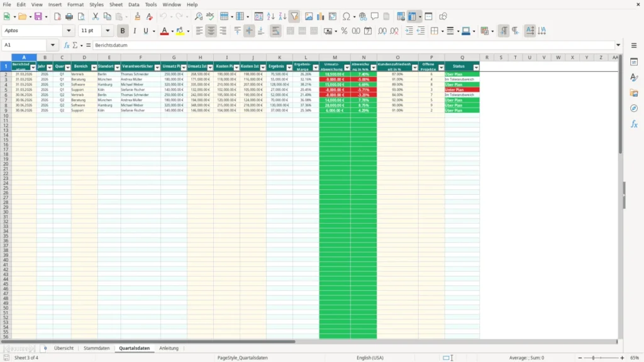The width and height of the screenshot is (644, 362).
Task: Open Function Wizard fx icon
Action: [67, 45]
